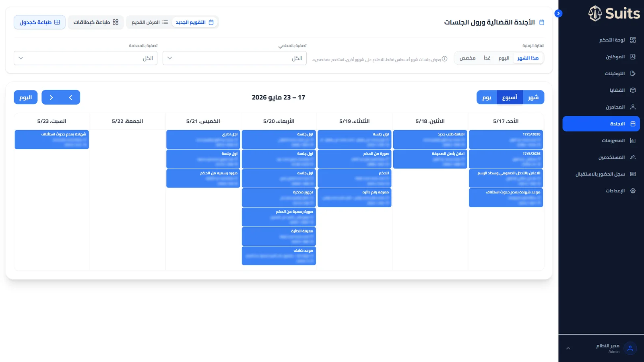Open the lawyers person icon المحامين
644x362 pixels.
click(x=633, y=107)
